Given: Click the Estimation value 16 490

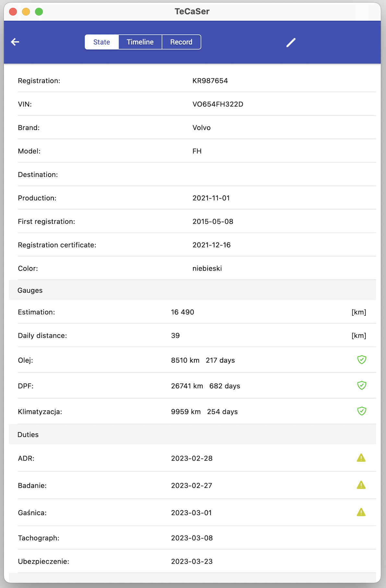Looking at the screenshot, I should [x=183, y=312].
